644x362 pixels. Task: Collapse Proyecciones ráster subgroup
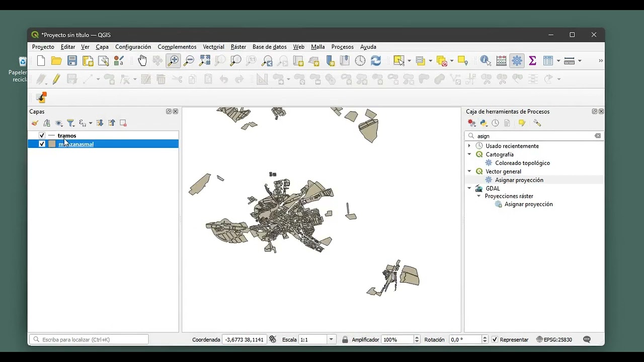(x=479, y=196)
